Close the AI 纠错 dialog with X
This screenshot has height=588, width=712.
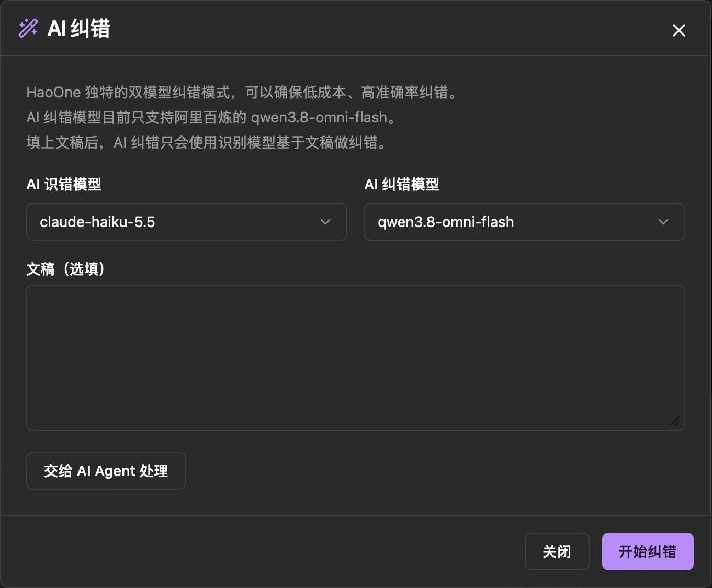(x=679, y=30)
